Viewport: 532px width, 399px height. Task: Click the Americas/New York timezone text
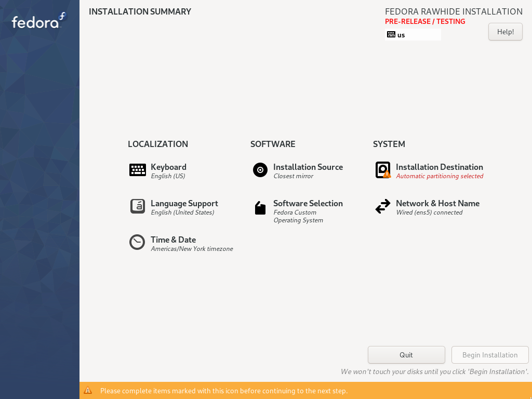click(x=192, y=249)
